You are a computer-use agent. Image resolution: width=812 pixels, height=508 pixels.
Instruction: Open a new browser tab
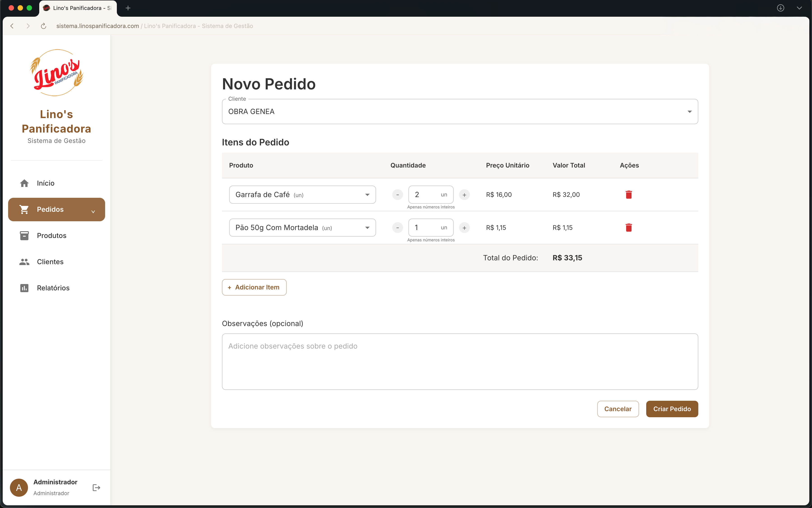(x=128, y=8)
